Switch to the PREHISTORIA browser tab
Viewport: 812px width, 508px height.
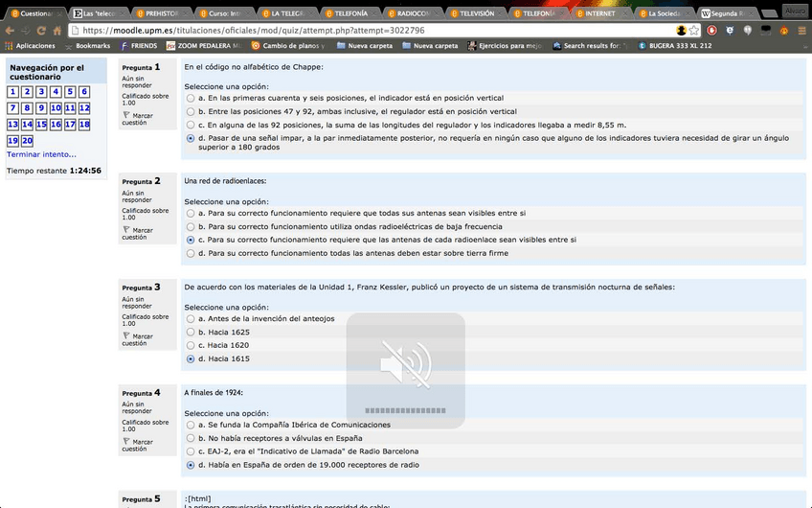coord(161,14)
